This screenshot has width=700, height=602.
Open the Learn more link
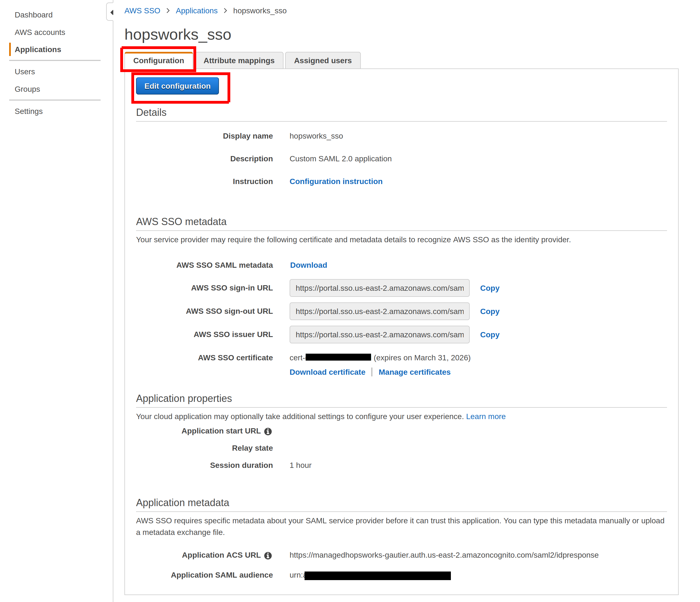coord(486,417)
